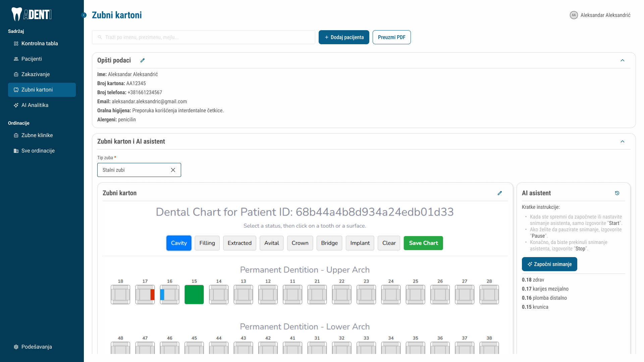
Task: Click upper arch tooth 14
Action: pyautogui.click(x=219, y=295)
